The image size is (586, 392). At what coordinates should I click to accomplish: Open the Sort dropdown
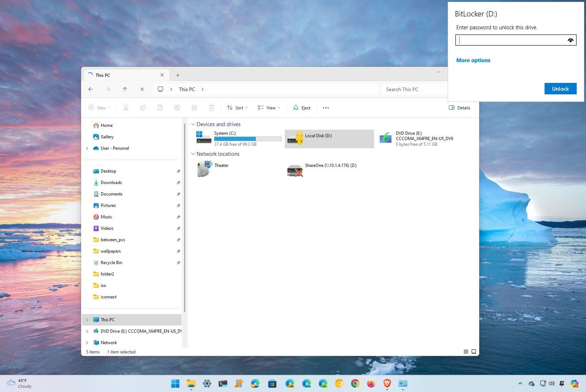coord(237,108)
